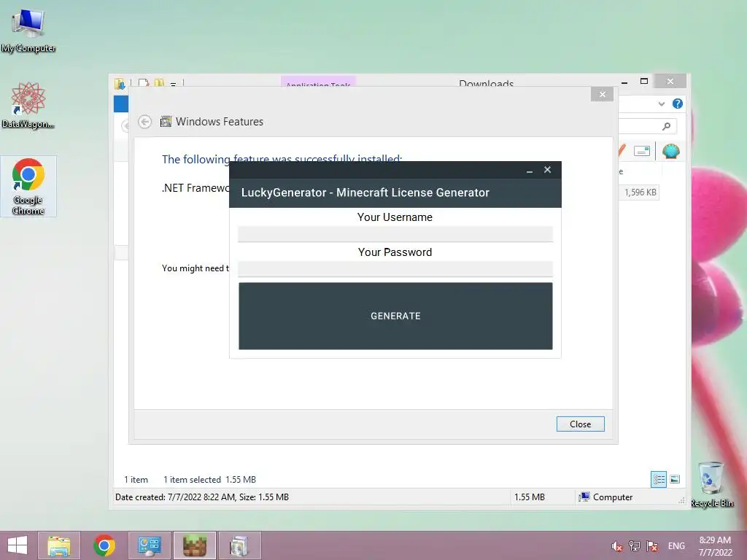747x560 pixels.
Task: Switch Downloads window to details view icon
Action: tap(659, 479)
